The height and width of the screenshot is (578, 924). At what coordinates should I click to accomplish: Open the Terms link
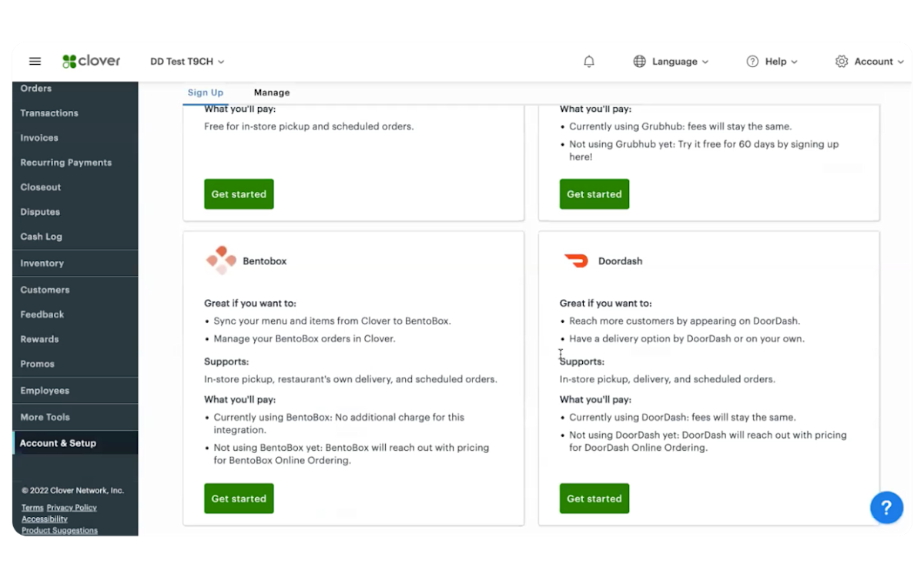[32, 508]
